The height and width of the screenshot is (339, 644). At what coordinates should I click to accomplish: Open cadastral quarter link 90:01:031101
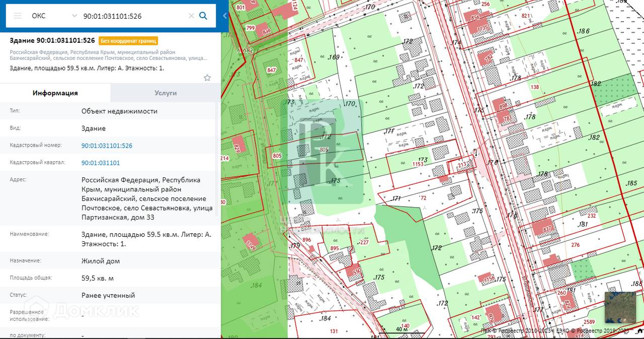tap(101, 163)
